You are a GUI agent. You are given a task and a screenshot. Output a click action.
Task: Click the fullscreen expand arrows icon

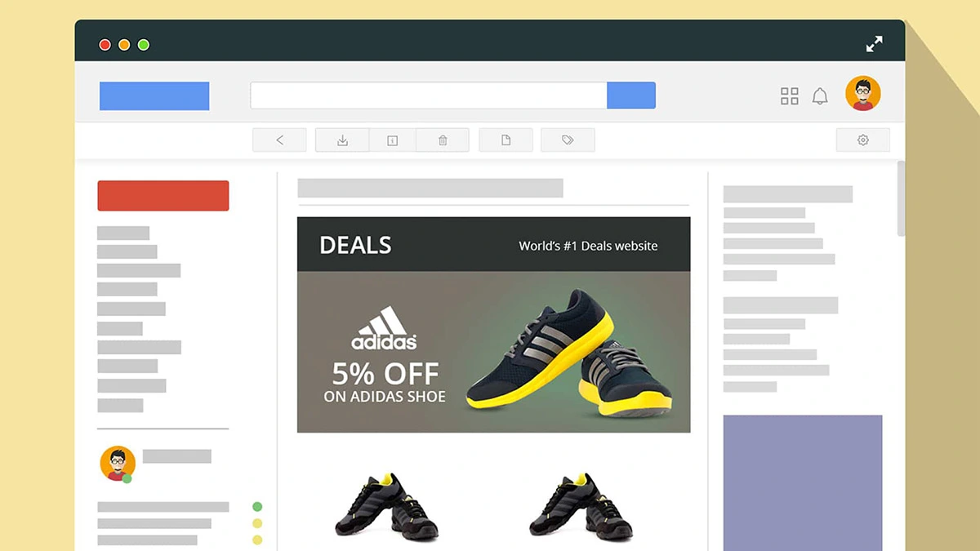(x=874, y=44)
